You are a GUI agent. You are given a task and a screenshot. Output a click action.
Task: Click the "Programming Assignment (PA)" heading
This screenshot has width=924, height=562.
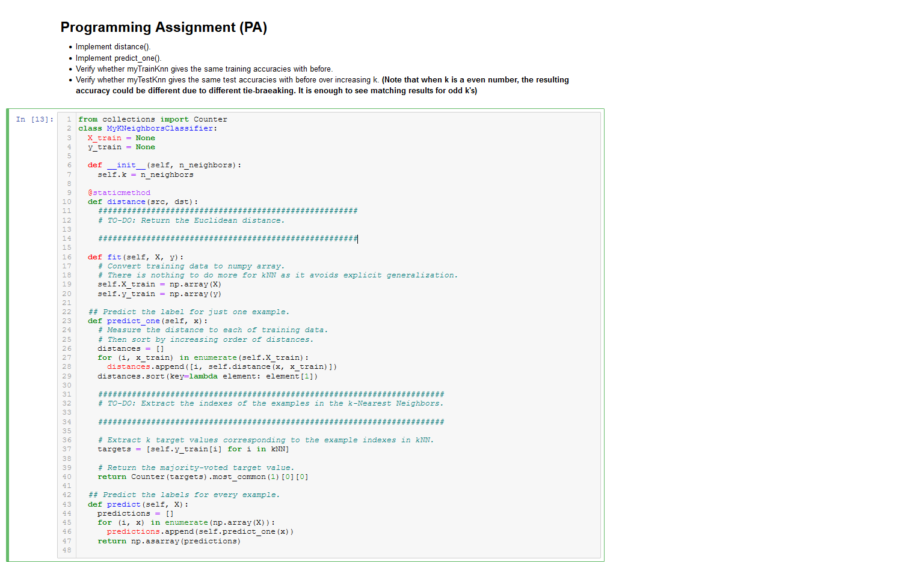164,27
